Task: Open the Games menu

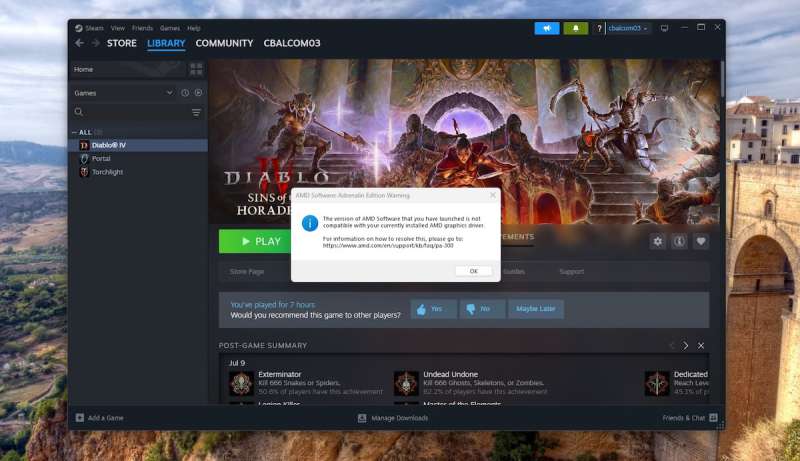Action: 170,28
